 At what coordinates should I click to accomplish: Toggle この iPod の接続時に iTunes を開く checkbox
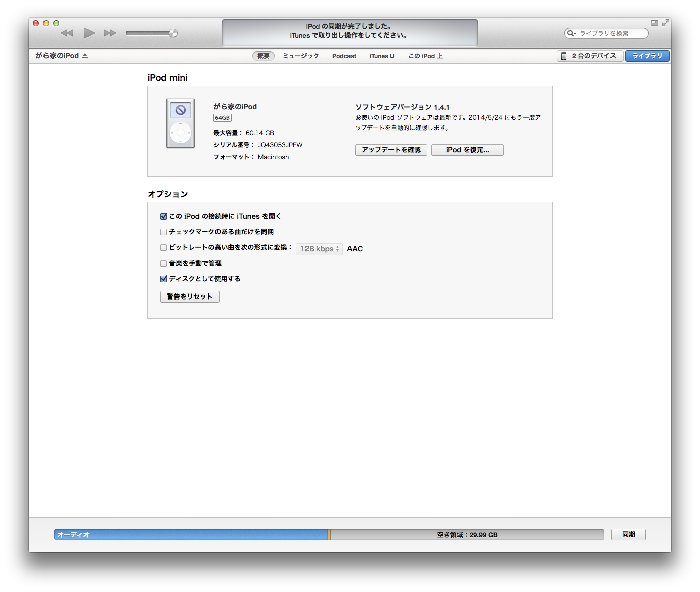pos(163,216)
